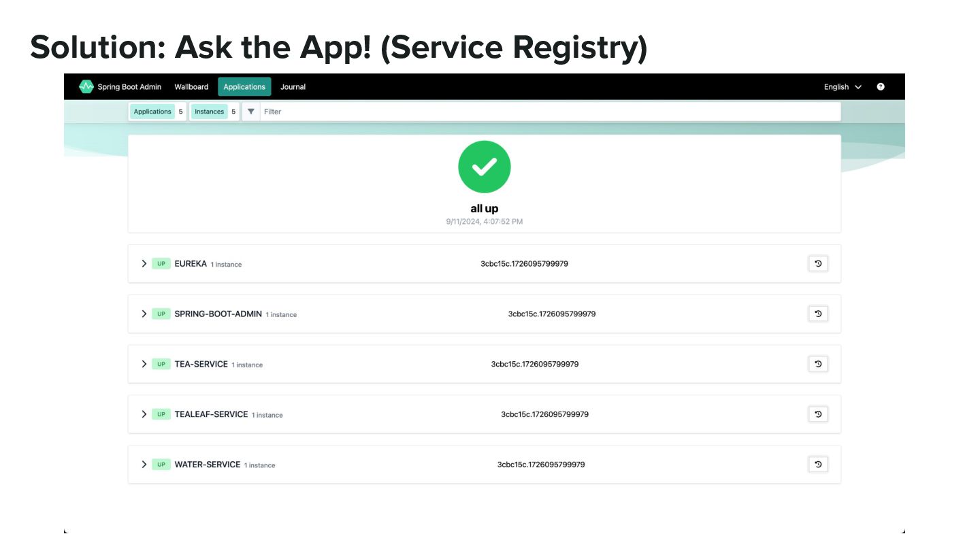Click the TEALEAF-SERVICE application name

[x=211, y=414]
